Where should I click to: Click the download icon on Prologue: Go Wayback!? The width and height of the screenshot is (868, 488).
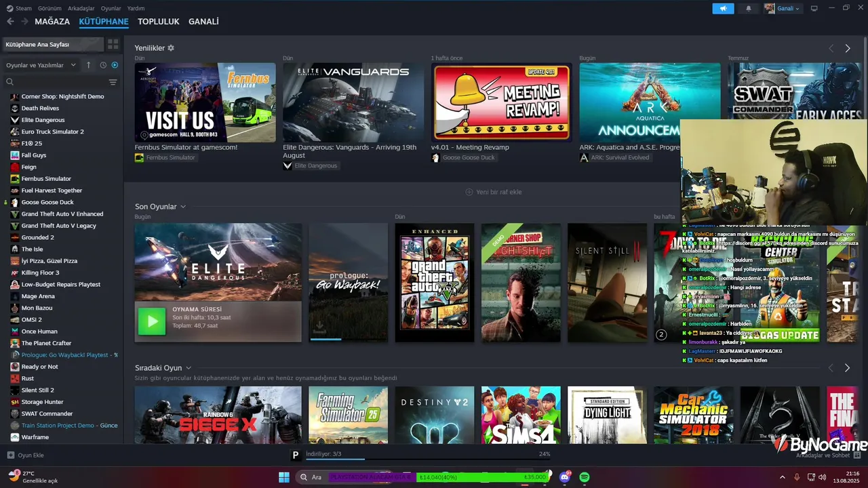tap(318, 327)
